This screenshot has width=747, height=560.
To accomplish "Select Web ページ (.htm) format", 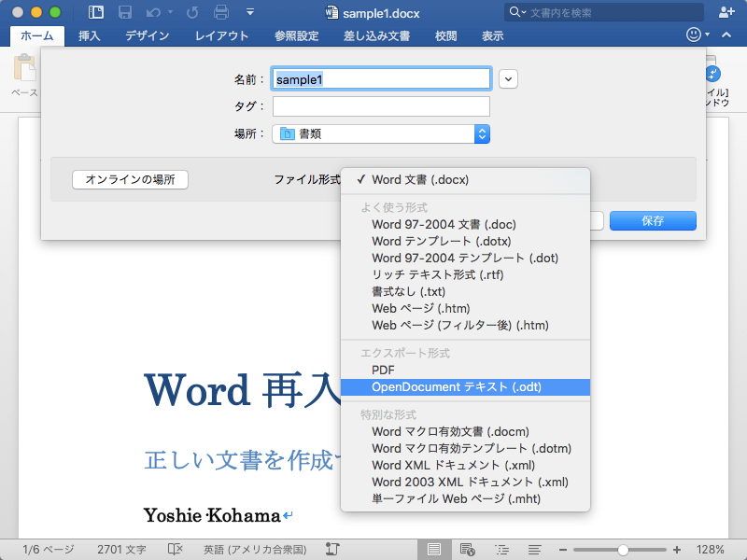I will click(465, 309).
